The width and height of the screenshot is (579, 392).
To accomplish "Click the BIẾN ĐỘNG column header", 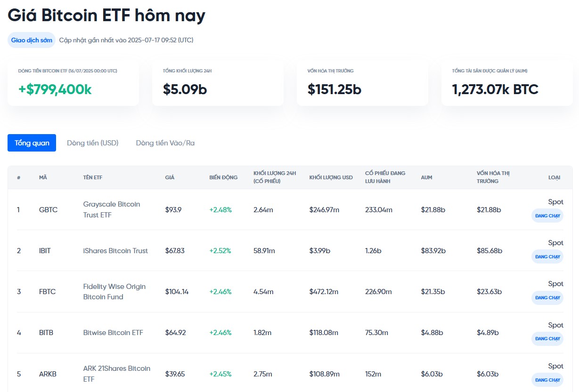I will (x=223, y=177).
